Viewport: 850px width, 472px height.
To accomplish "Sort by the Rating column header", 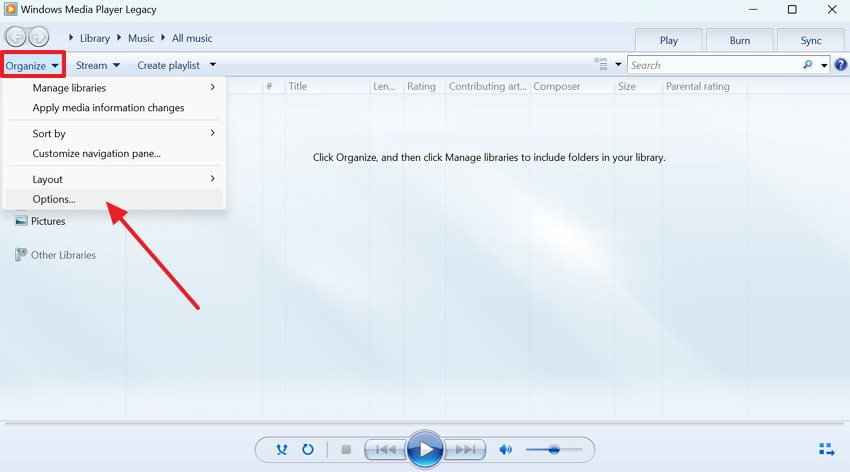I will 424,86.
